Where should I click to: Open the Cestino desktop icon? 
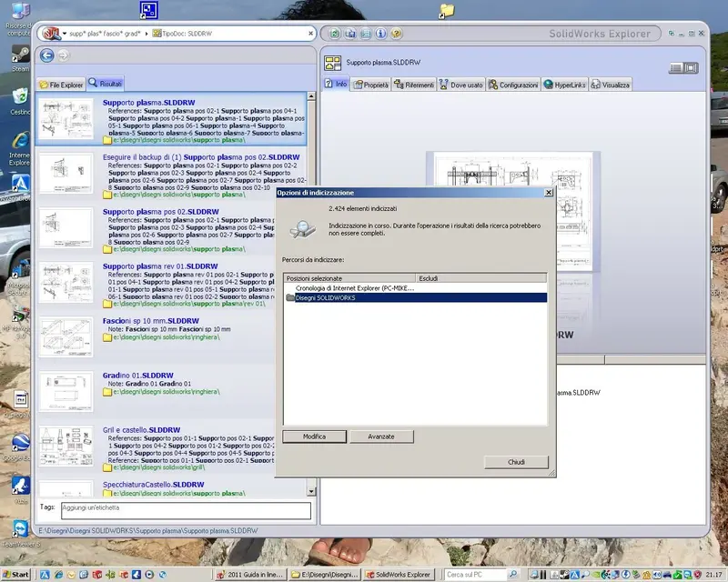click(x=20, y=101)
